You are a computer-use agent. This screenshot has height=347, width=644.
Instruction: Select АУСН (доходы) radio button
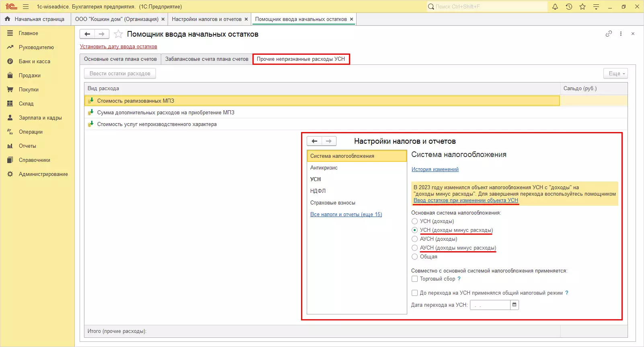coord(414,239)
